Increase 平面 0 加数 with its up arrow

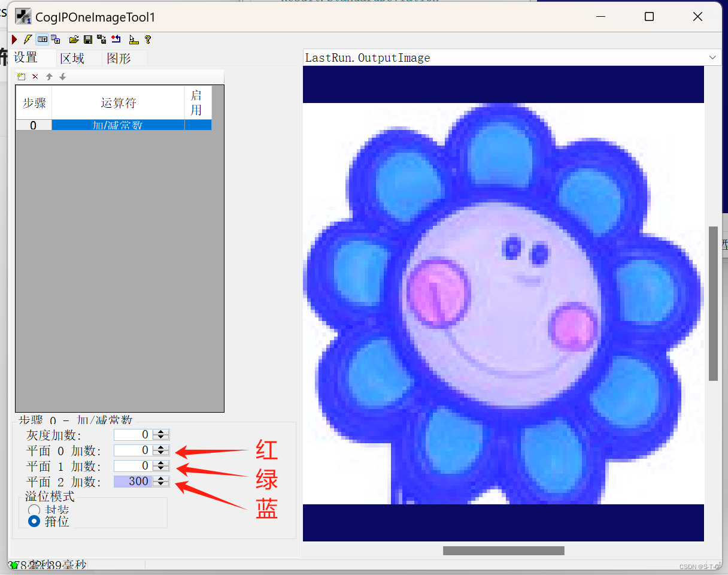click(x=161, y=448)
